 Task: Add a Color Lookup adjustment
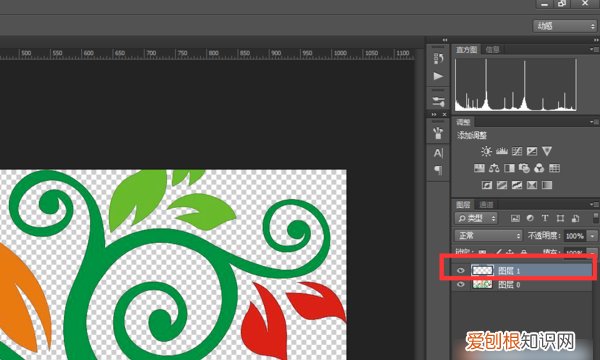[x=554, y=168]
